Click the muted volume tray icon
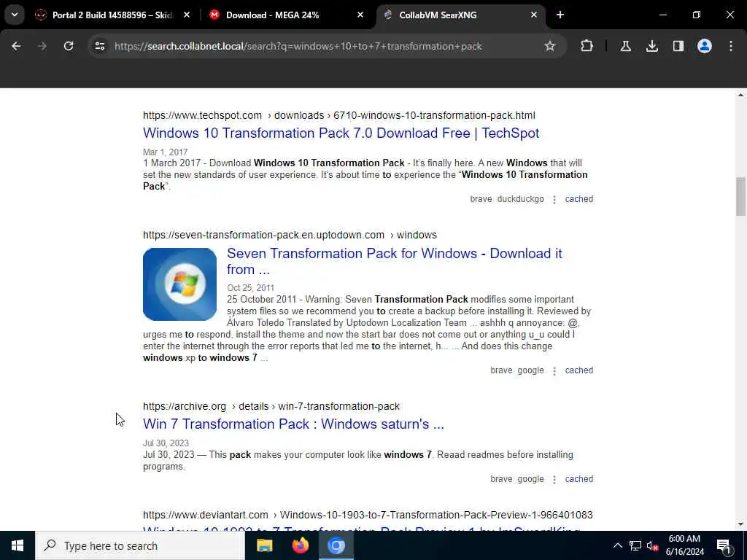Screen dimensions: 747x560 [652, 545]
